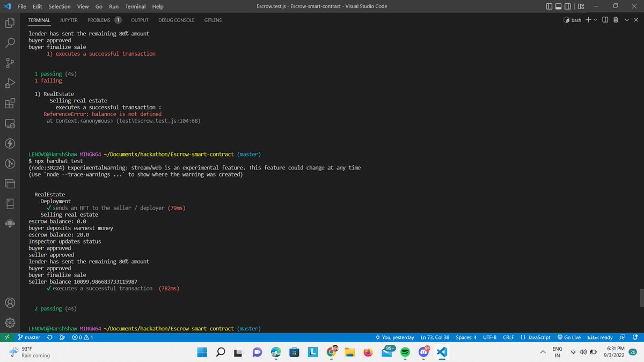Toggle primary side bar layout
Viewport: 644px width, 362px height.
(549, 6)
